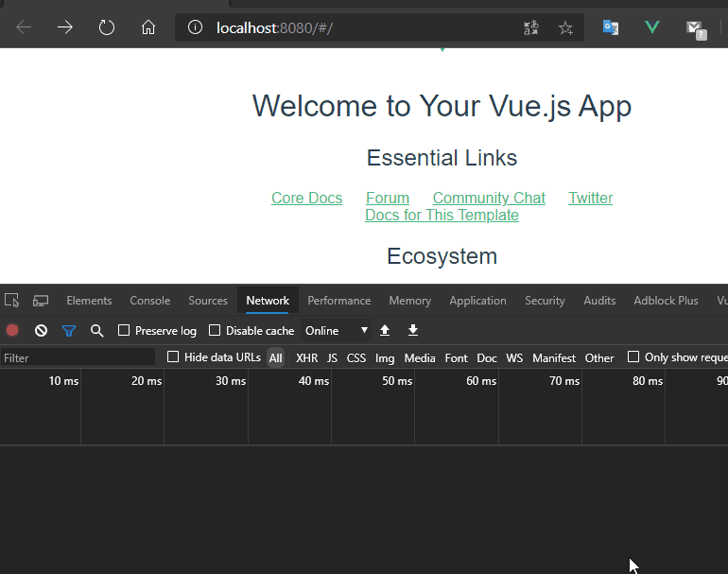Screen dimensions: 728x574
Task: Filter requests by Font
Action: click(457, 358)
